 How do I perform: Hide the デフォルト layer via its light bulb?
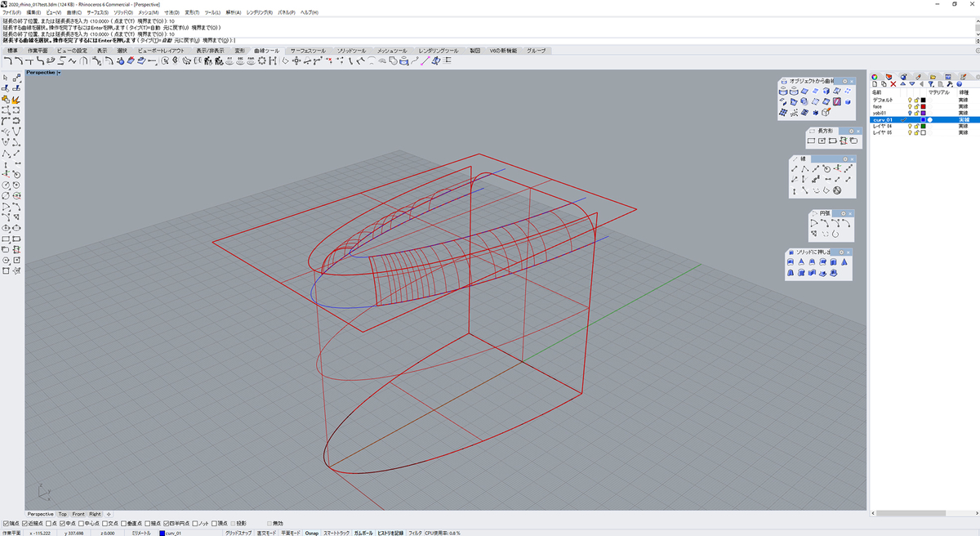[910, 100]
